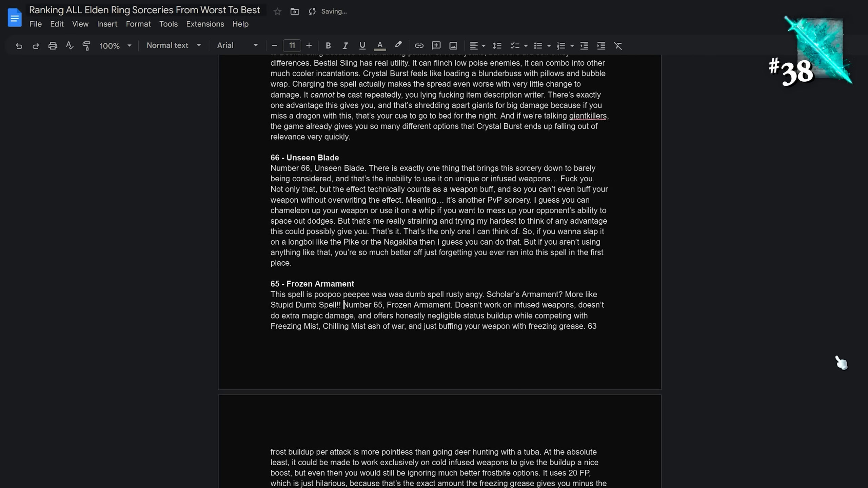Screen dimensions: 868x488
Task: Click the Insert link icon
Action: 419,46
